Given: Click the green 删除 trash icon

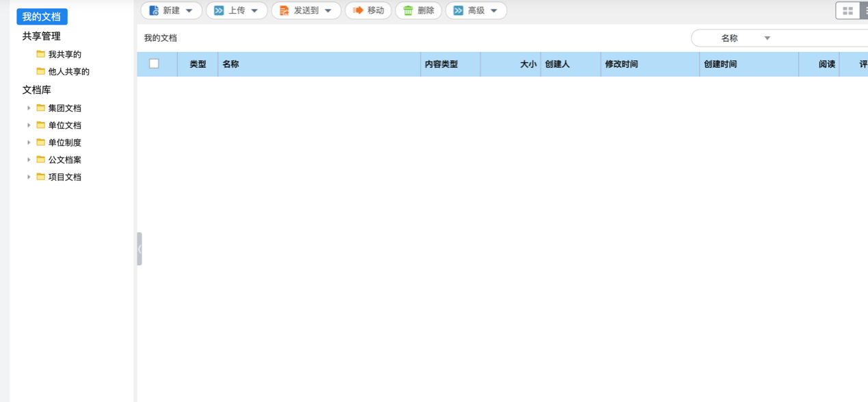Looking at the screenshot, I should [x=408, y=10].
